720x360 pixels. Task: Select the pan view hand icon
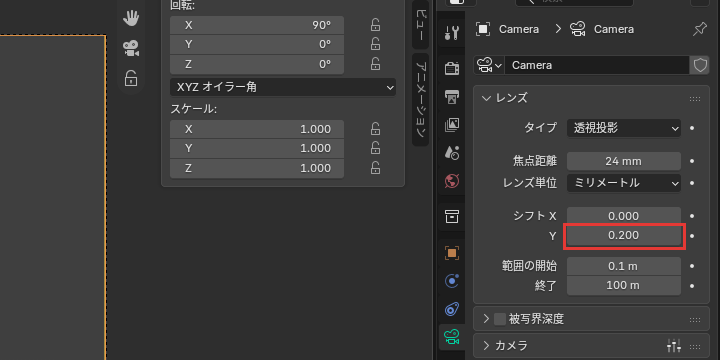(x=131, y=18)
